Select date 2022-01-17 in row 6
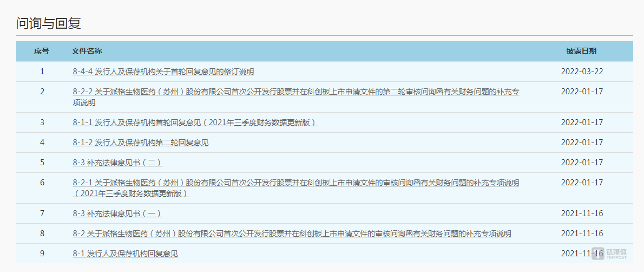 click(x=582, y=183)
